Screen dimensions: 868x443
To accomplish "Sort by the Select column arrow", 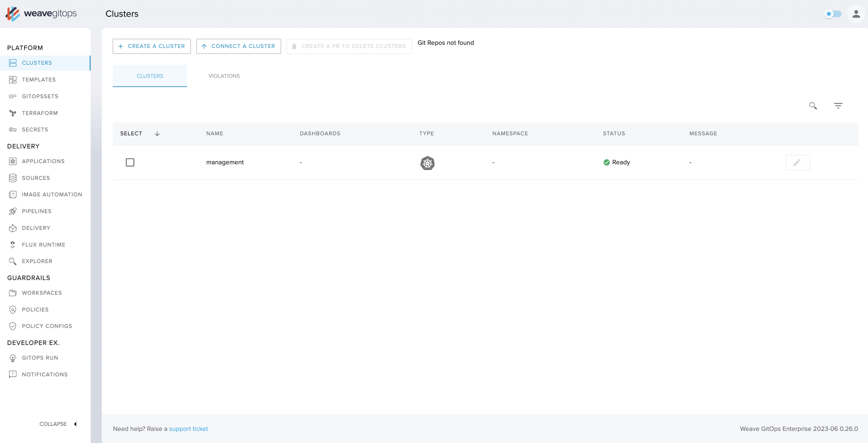I will pyautogui.click(x=157, y=134).
